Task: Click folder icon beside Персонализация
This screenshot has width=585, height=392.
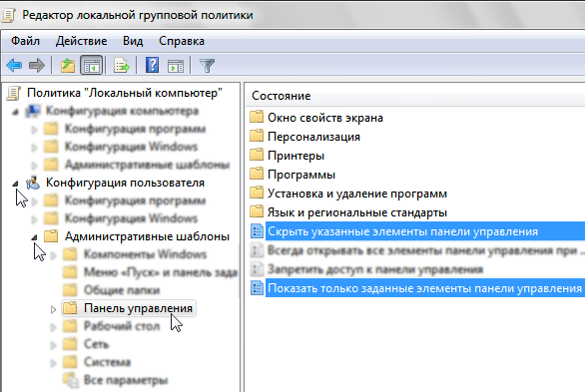Action: [257, 136]
